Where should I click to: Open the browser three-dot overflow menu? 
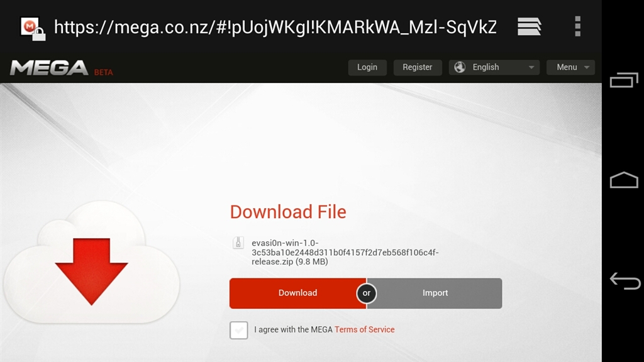577,26
